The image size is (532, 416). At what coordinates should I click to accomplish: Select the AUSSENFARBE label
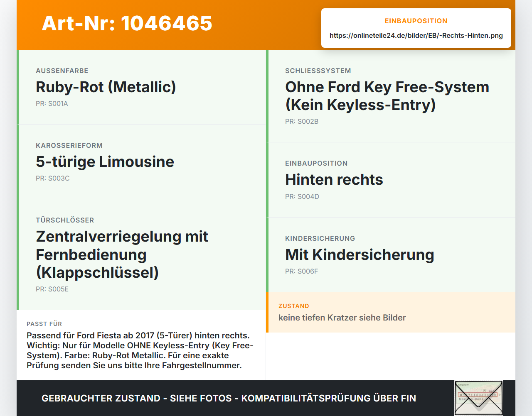tap(62, 71)
